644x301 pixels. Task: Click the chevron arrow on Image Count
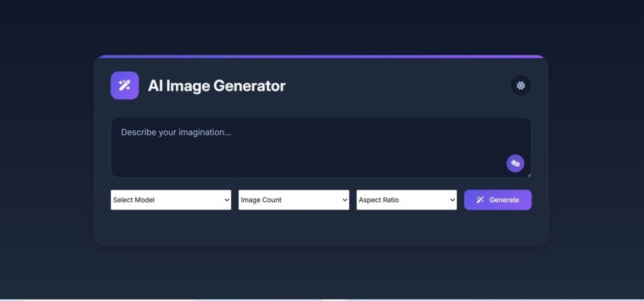[345, 200]
